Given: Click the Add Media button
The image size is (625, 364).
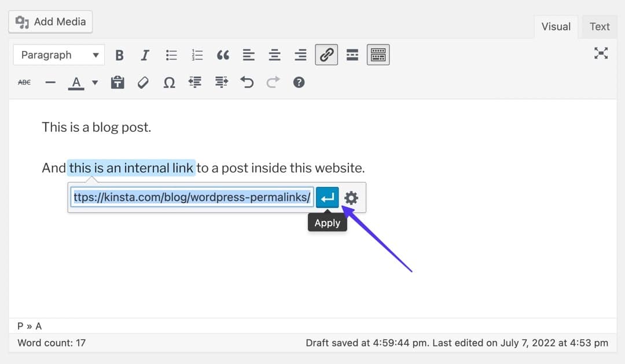Looking at the screenshot, I should point(51,22).
